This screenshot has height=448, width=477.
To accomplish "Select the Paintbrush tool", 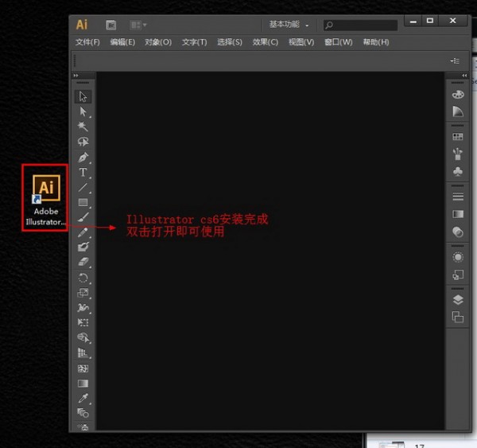I will 83,217.
